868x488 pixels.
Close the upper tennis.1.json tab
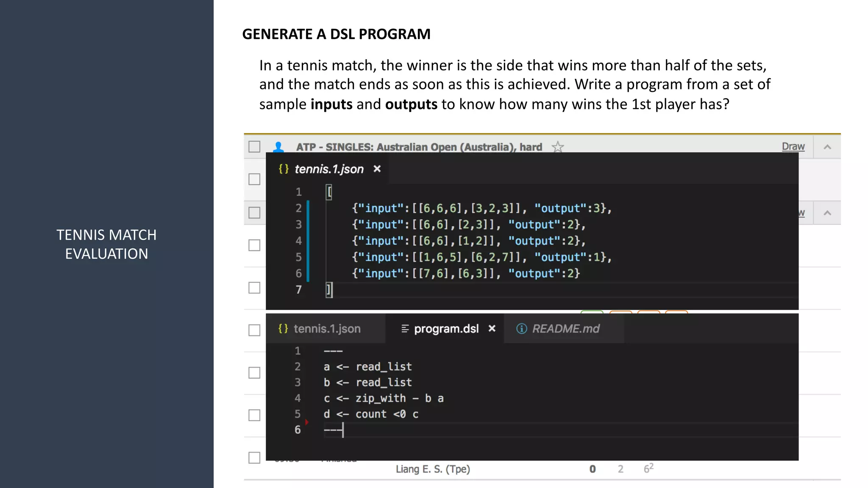(377, 169)
